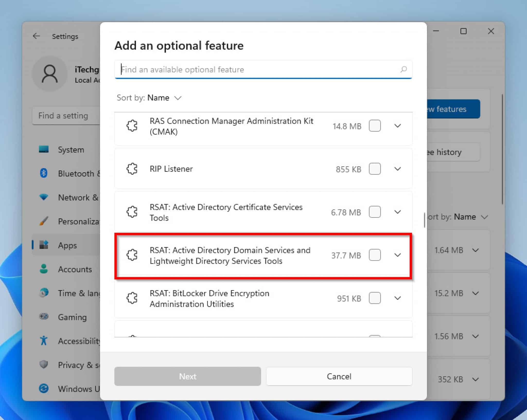
Task: Select Accounts in Settings navigation
Action: (75, 269)
